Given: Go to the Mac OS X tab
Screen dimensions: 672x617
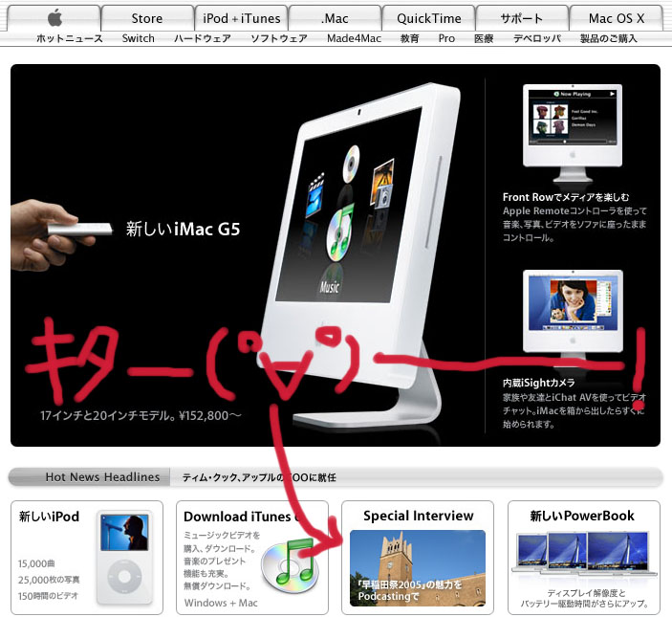Looking at the screenshot, I should [x=616, y=18].
